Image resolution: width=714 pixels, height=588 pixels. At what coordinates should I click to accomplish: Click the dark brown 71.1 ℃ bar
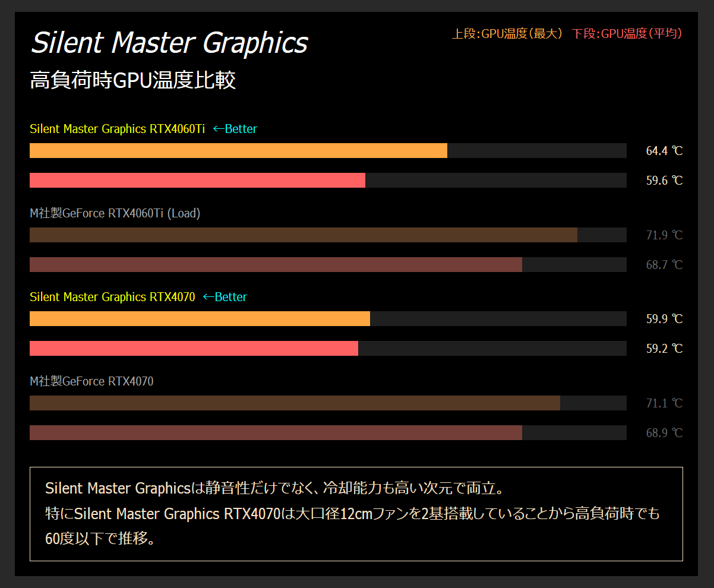[295, 403]
